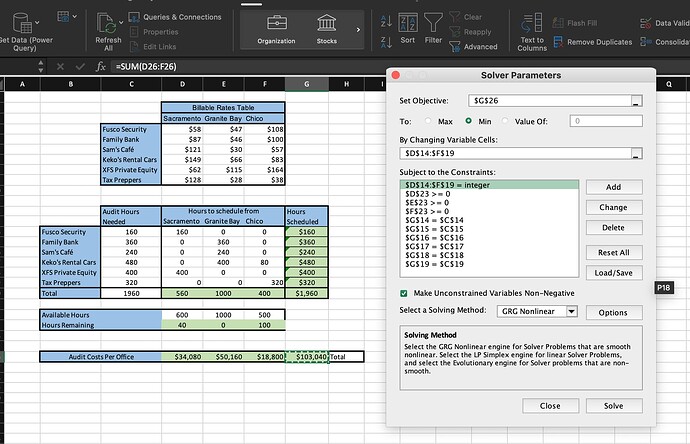Image resolution: width=690 pixels, height=444 pixels.
Task: Collapse Variable Cells range selector
Action: click(635, 154)
